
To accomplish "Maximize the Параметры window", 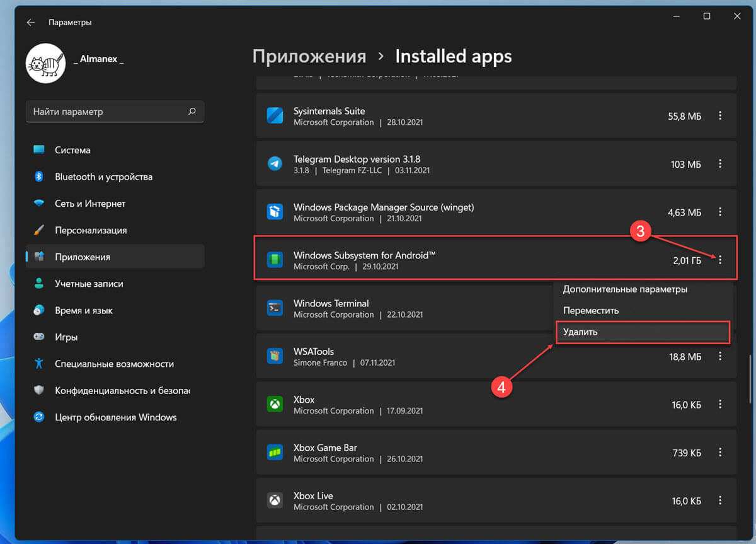I will tap(707, 16).
